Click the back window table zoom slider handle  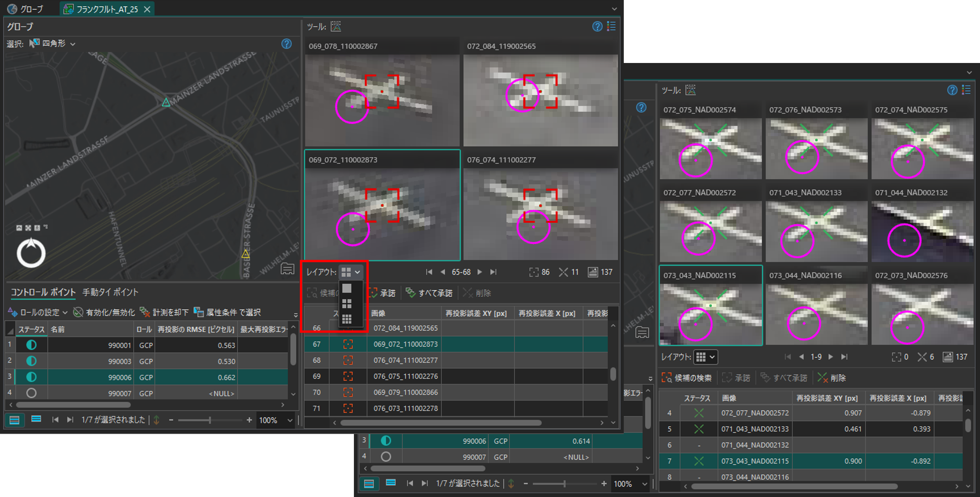click(564, 484)
